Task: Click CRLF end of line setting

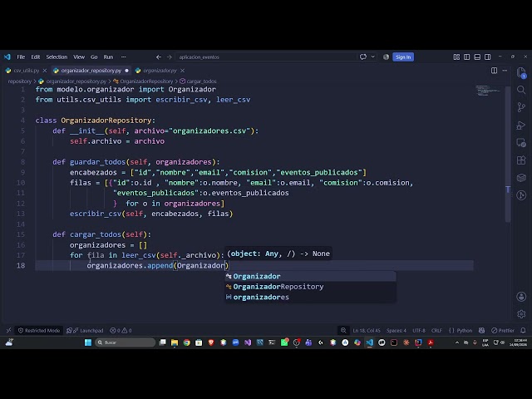Action: tap(436, 331)
